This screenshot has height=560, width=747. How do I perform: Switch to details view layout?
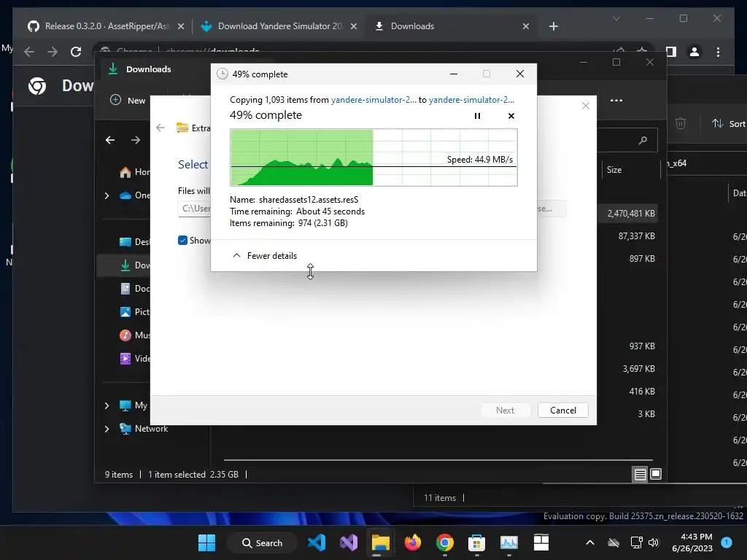[x=640, y=474]
